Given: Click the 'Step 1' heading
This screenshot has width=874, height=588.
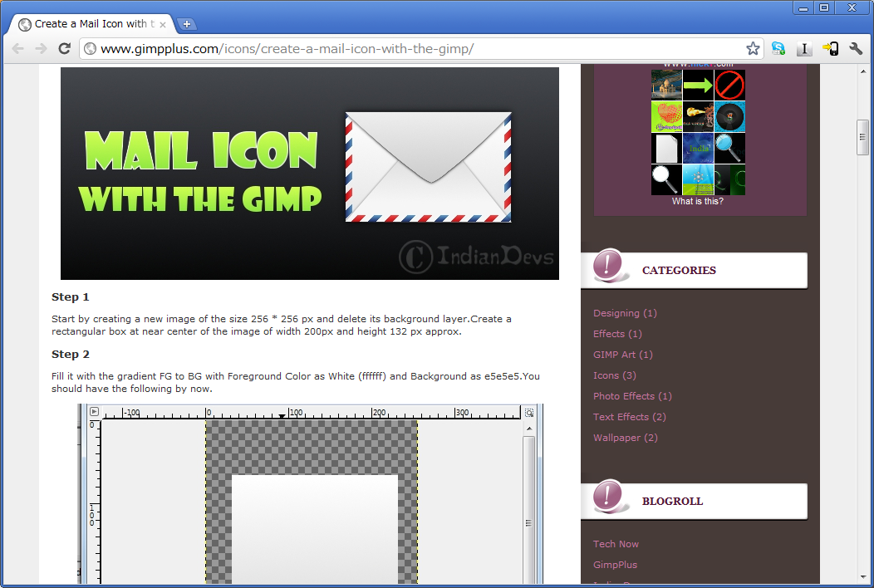Looking at the screenshot, I should [71, 297].
